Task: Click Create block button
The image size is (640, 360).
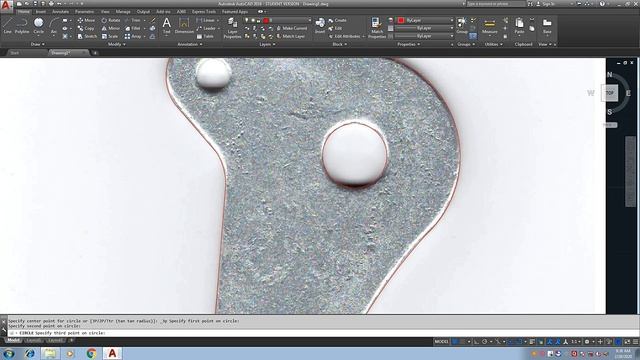Action: (x=338, y=20)
